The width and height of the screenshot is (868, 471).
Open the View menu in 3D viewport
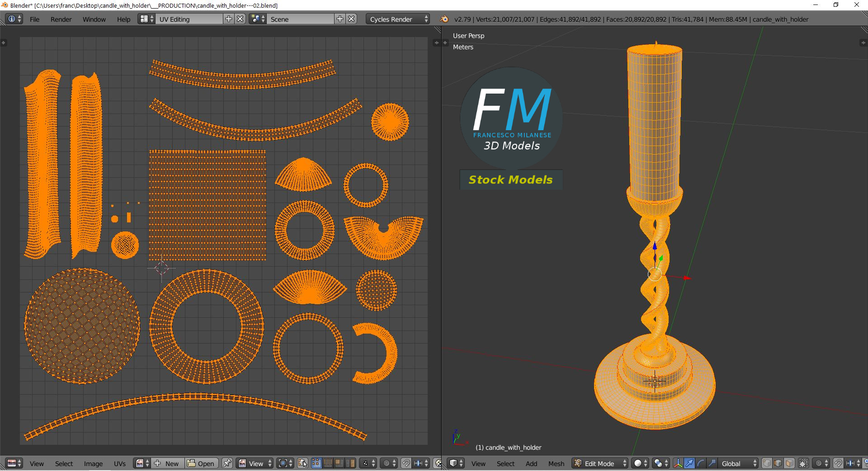[478, 464]
